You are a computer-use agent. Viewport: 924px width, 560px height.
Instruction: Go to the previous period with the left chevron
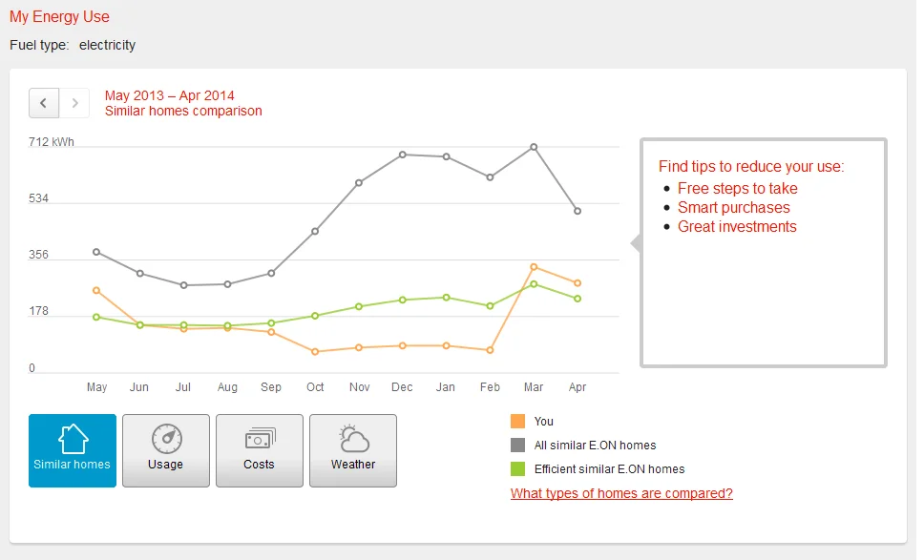[44, 103]
